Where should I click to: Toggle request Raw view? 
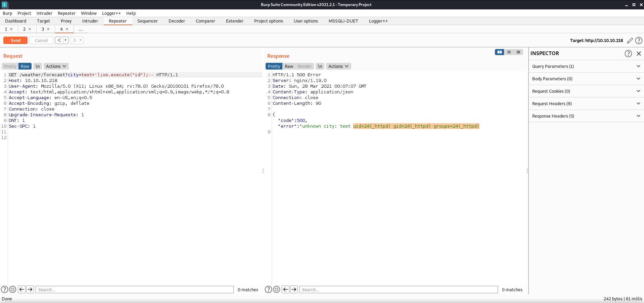tap(25, 66)
